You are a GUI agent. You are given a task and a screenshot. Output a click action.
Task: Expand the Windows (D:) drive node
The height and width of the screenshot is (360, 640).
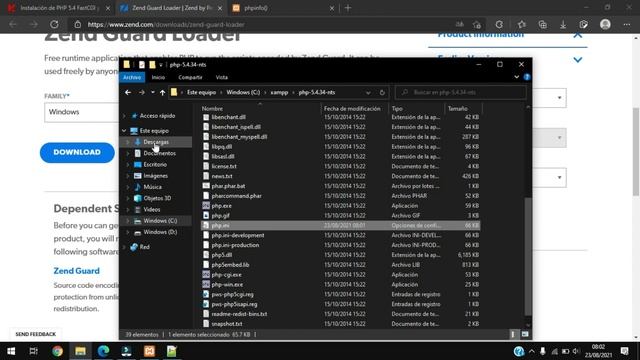point(128,232)
